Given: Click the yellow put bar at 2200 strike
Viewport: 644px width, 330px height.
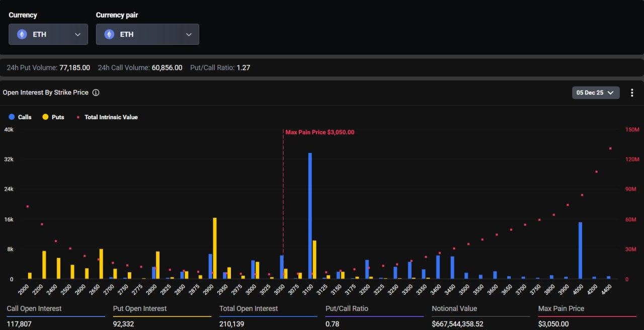Looking at the screenshot, I should (x=44, y=265).
